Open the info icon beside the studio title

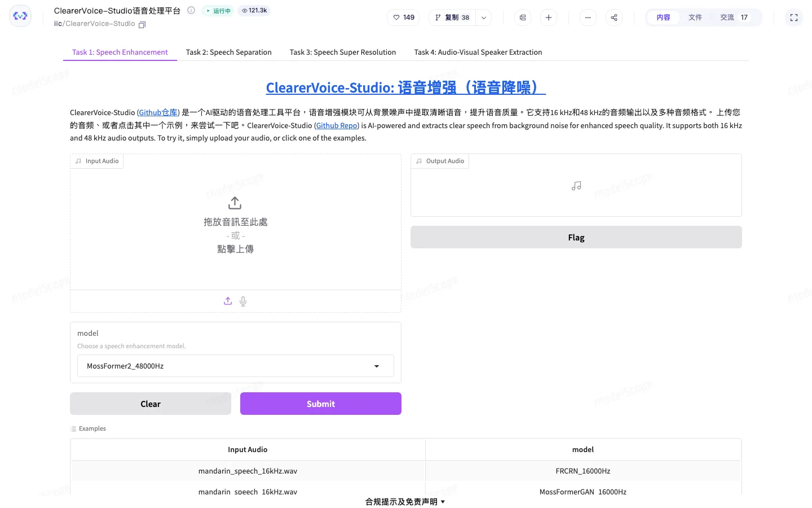click(191, 10)
